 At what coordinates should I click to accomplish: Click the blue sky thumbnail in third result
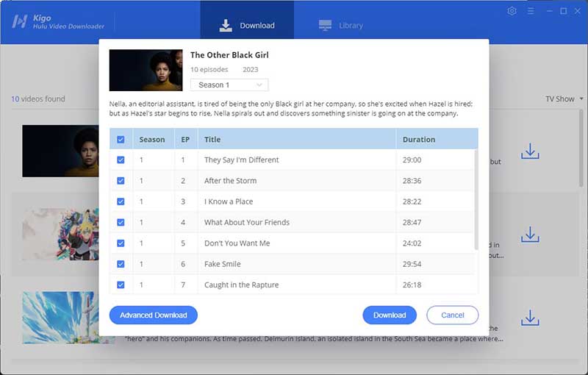point(60,318)
